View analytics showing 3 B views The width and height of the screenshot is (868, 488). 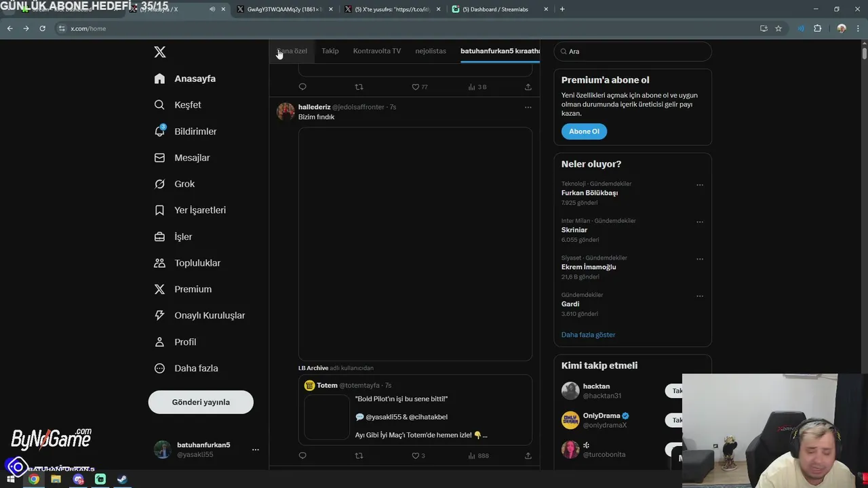[x=477, y=87]
